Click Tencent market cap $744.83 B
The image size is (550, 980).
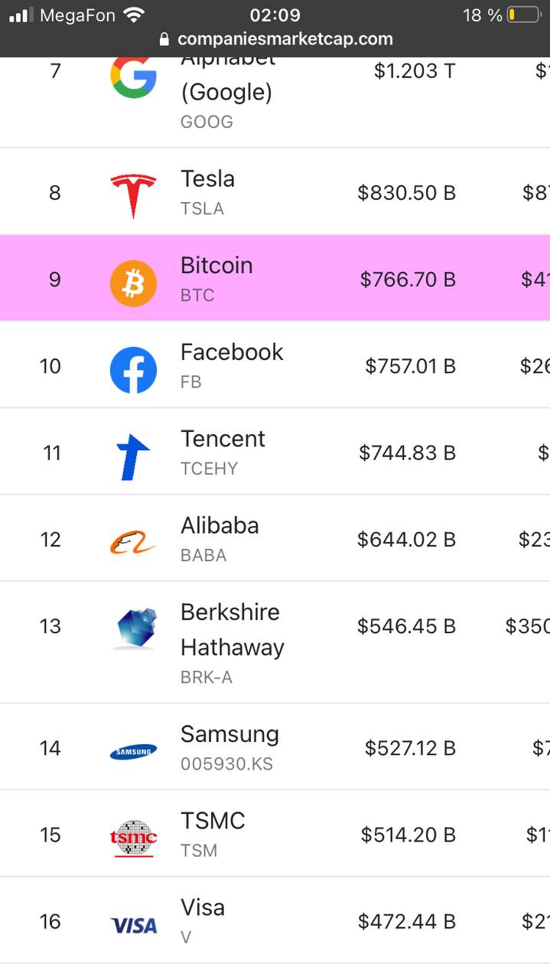tap(407, 453)
